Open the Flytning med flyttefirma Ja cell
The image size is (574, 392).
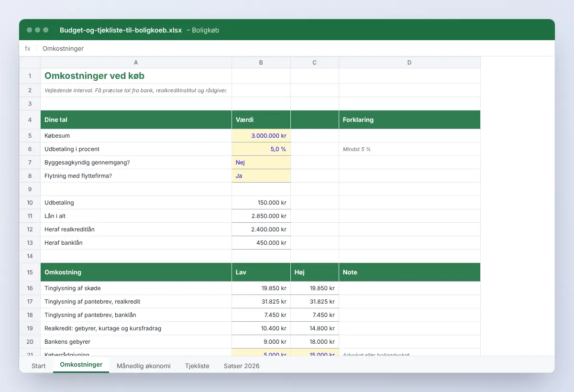click(261, 176)
